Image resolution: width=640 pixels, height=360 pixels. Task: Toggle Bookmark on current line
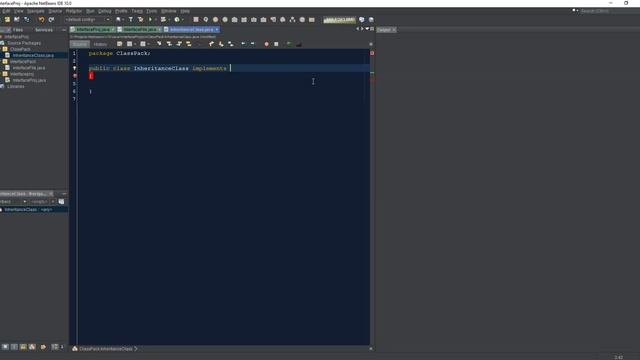point(231,44)
